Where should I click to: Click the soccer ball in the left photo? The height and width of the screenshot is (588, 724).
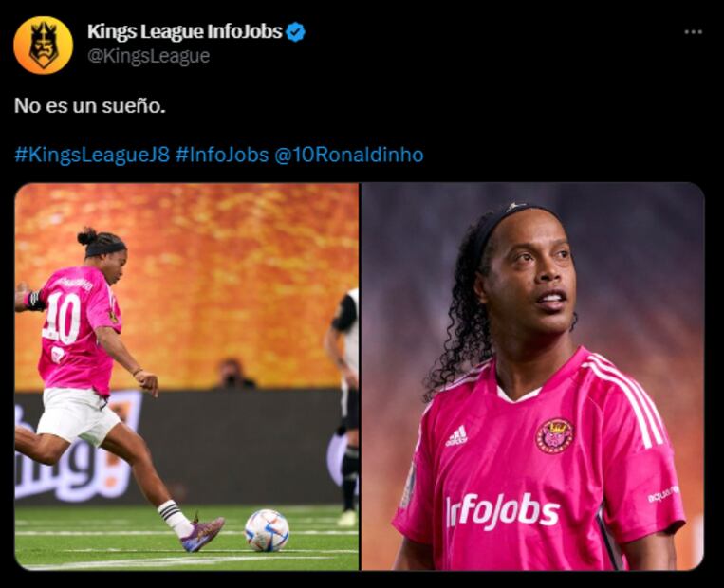267,530
